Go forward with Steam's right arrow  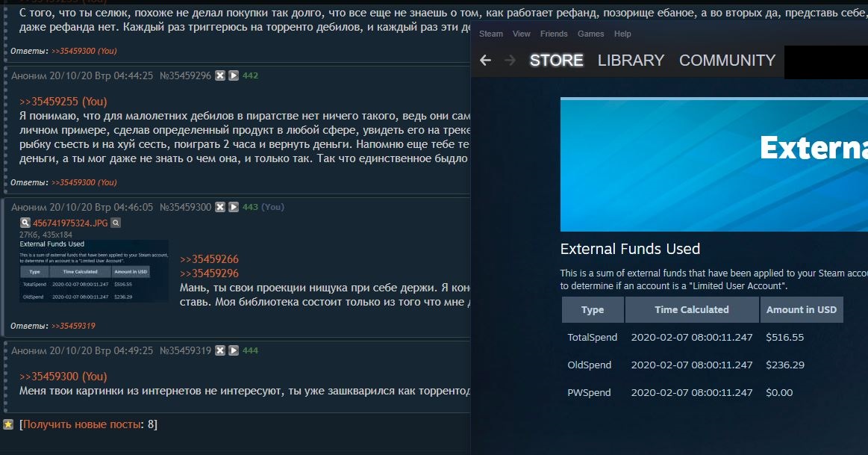pyautogui.click(x=510, y=61)
